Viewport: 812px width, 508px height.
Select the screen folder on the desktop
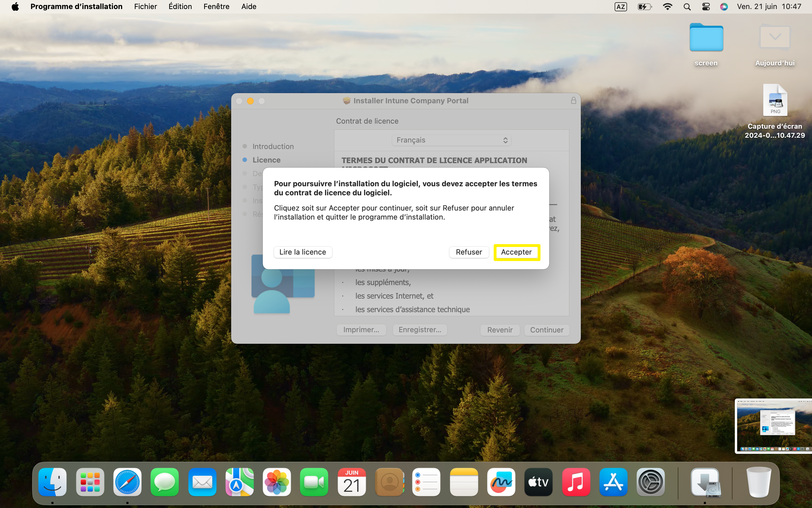coord(706,38)
